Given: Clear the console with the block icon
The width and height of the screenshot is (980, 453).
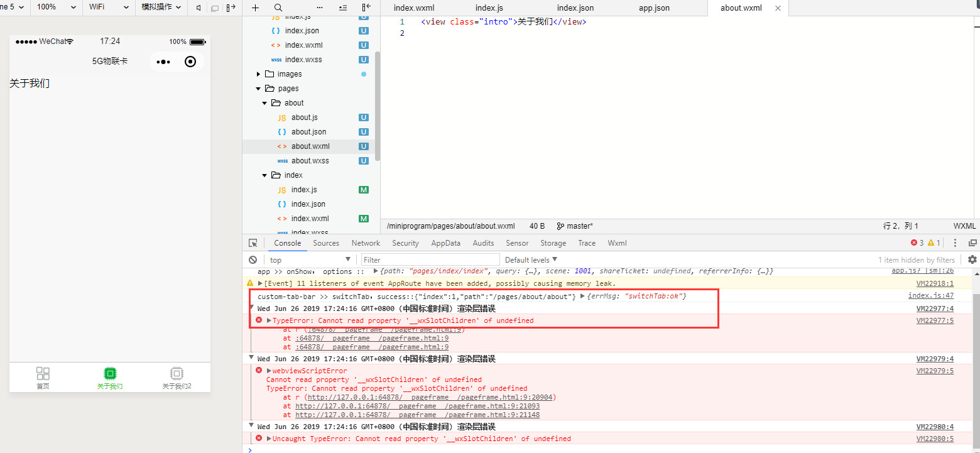Looking at the screenshot, I should [x=253, y=259].
